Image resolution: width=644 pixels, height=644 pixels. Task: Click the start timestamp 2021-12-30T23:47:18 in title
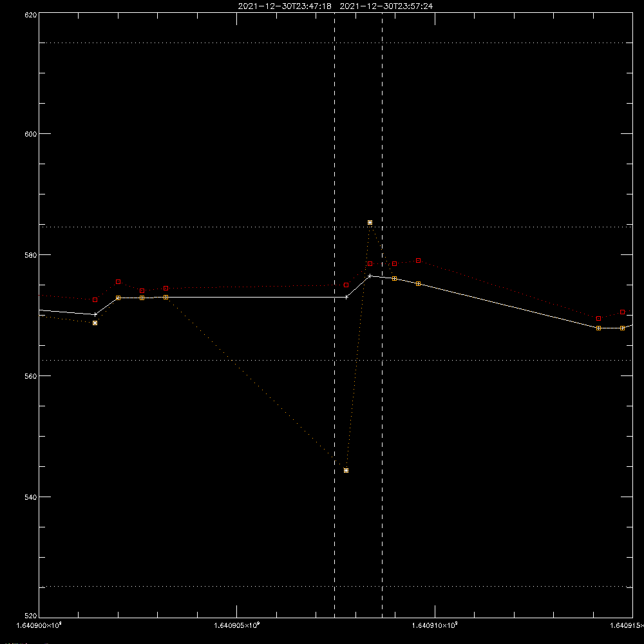[x=285, y=6]
